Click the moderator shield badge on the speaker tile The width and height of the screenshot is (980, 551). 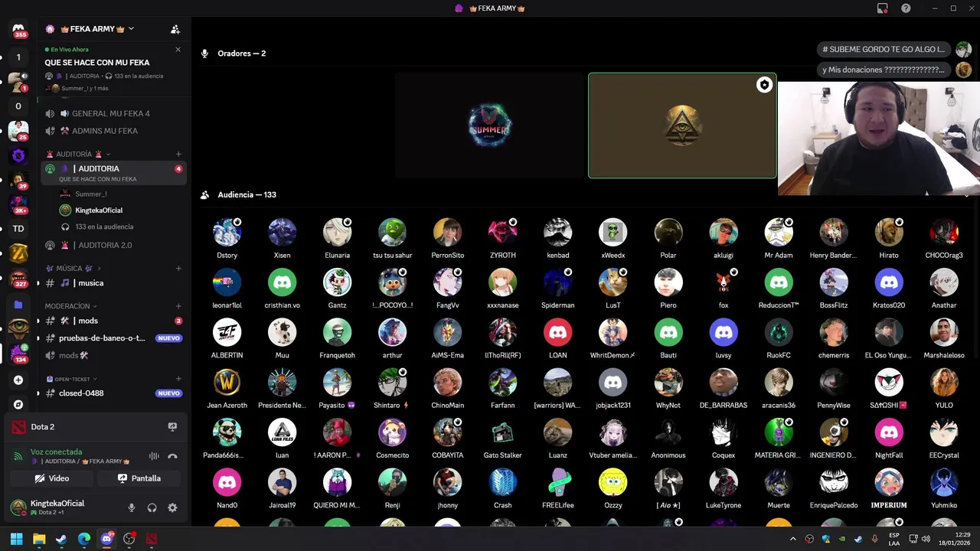[764, 85]
